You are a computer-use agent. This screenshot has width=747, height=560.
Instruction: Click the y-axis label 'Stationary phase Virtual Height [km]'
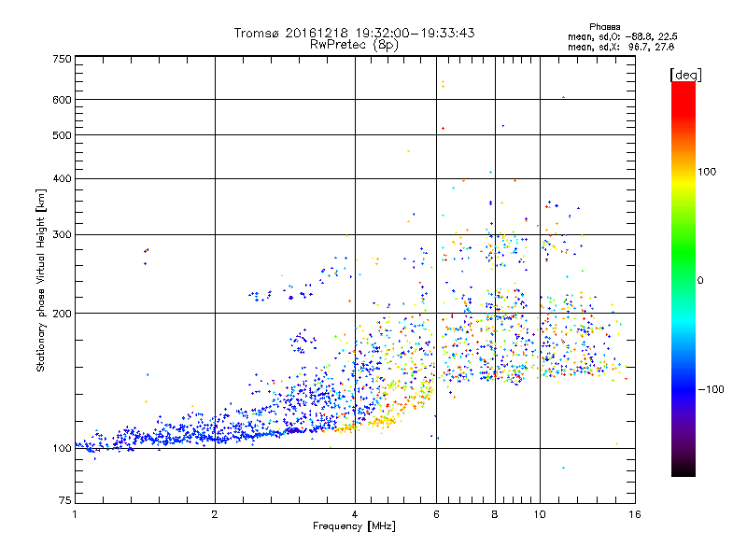pyautogui.click(x=40, y=281)
